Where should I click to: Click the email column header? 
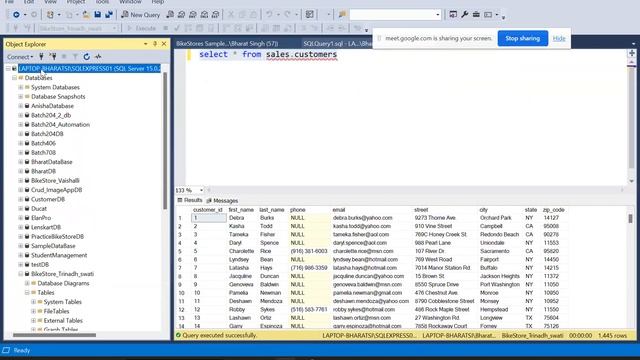click(x=338, y=210)
